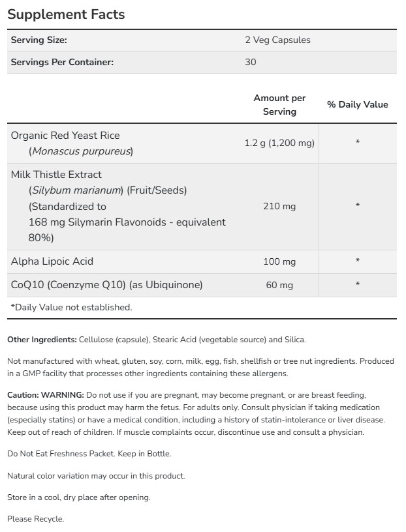
Task: Click the Monascus purpureus italic text
Action: tap(81, 151)
